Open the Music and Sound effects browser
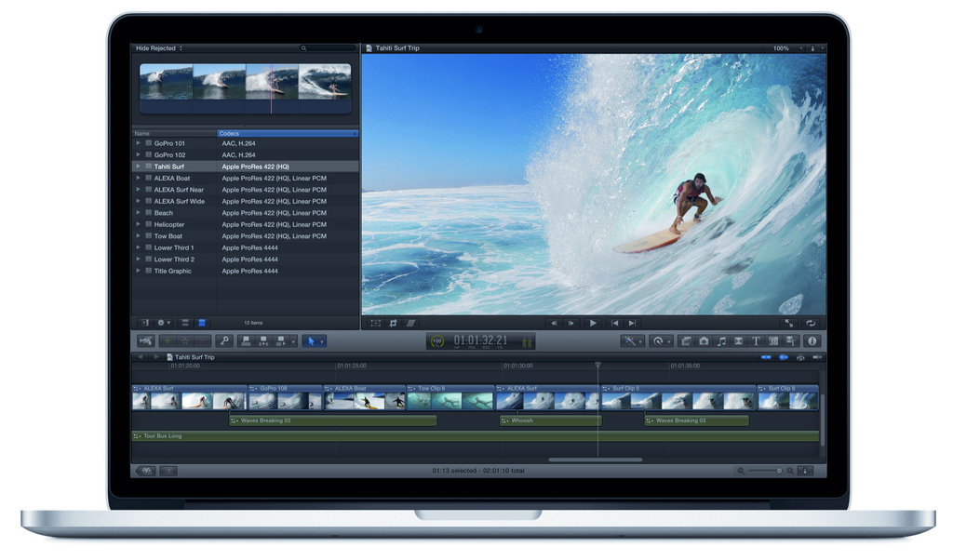This screenshot has height=560, width=953. pos(722,340)
